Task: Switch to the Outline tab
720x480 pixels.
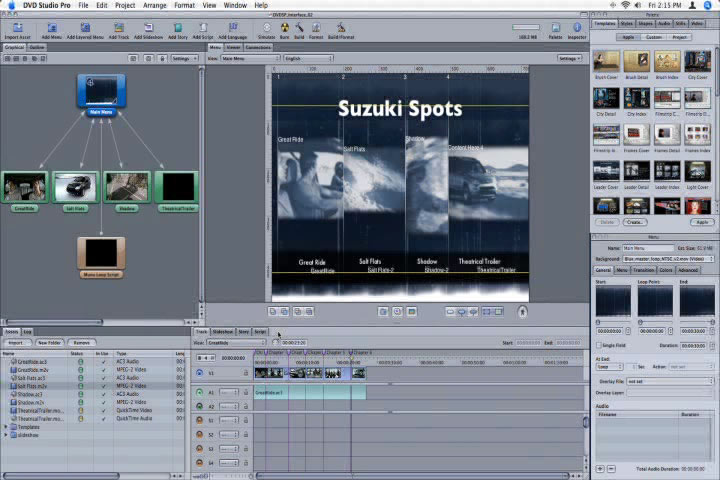Action: 37,47
